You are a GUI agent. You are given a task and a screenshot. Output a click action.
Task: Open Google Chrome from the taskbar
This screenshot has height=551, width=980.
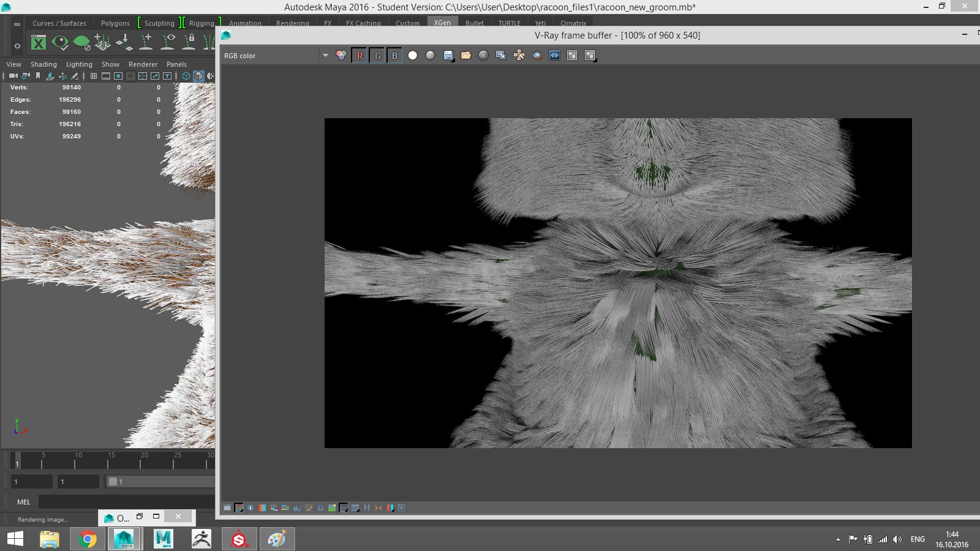click(x=88, y=539)
